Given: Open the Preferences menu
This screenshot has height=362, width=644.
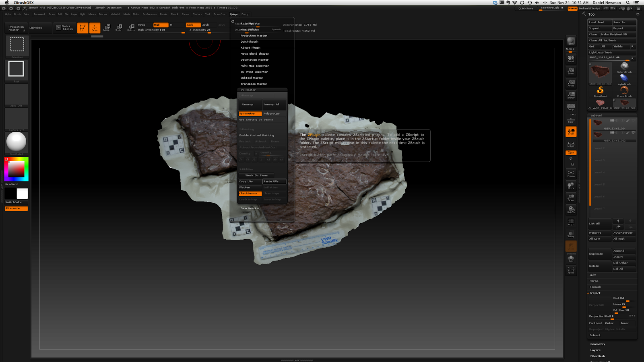Looking at the screenshot, I should [150, 14].
